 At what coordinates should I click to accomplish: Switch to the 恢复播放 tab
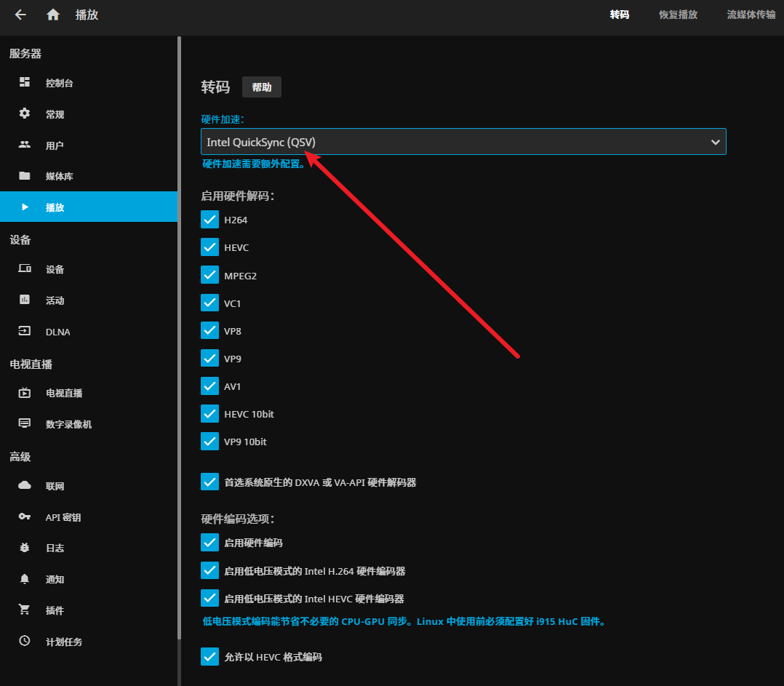point(677,15)
